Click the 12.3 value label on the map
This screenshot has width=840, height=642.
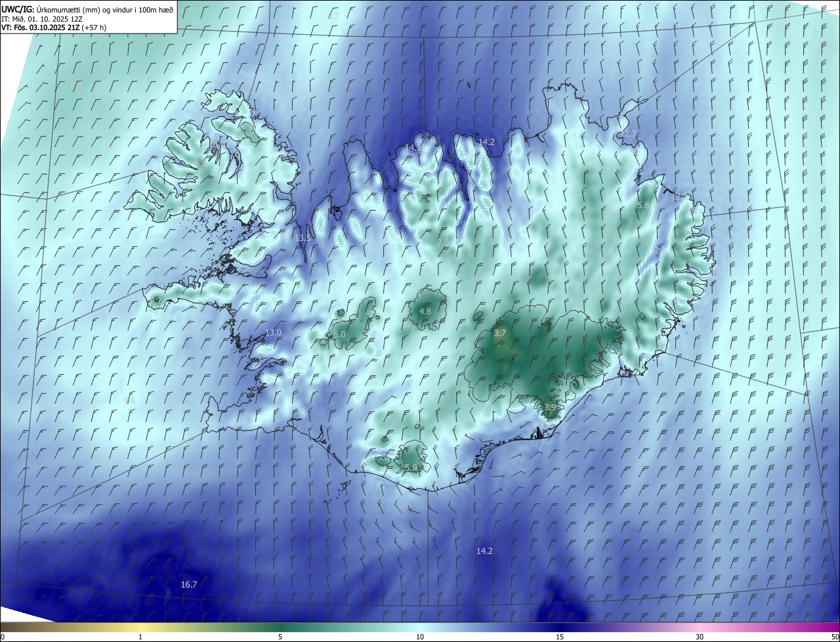click(629, 134)
